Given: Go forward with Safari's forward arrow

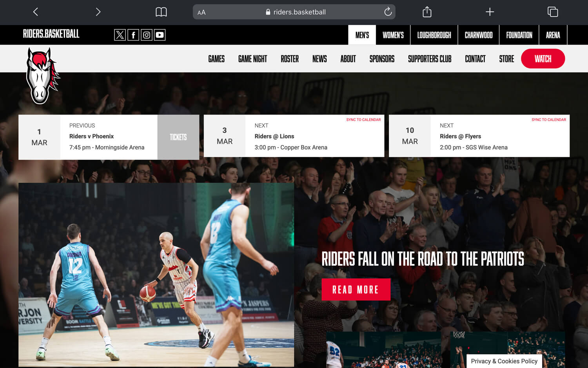Looking at the screenshot, I should click(x=98, y=12).
